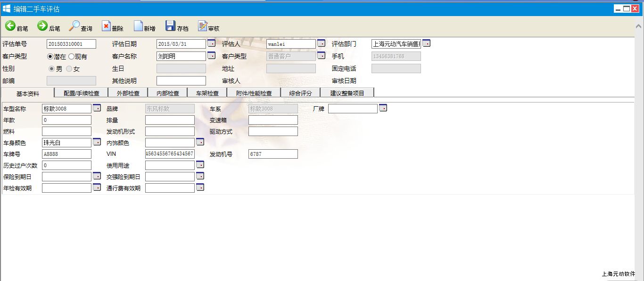Open the 综合评分 tab

pos(300,93)
